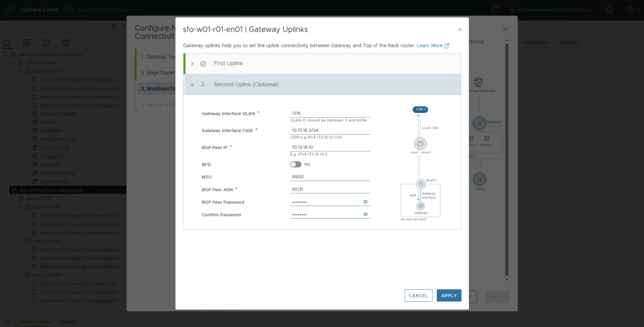Show the BGP Peer Password value
The height and width of the screenshot is (327, 644).
click(x=365, y=202)
